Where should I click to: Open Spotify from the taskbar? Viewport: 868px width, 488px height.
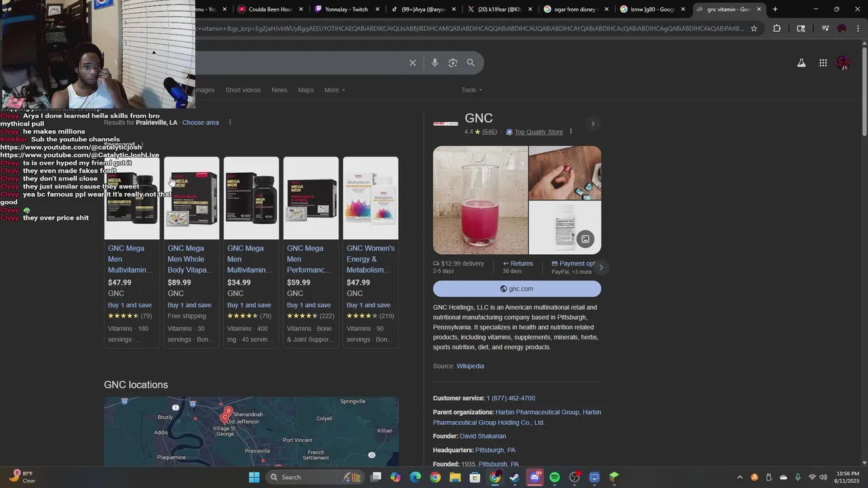(x=555, y=477)
